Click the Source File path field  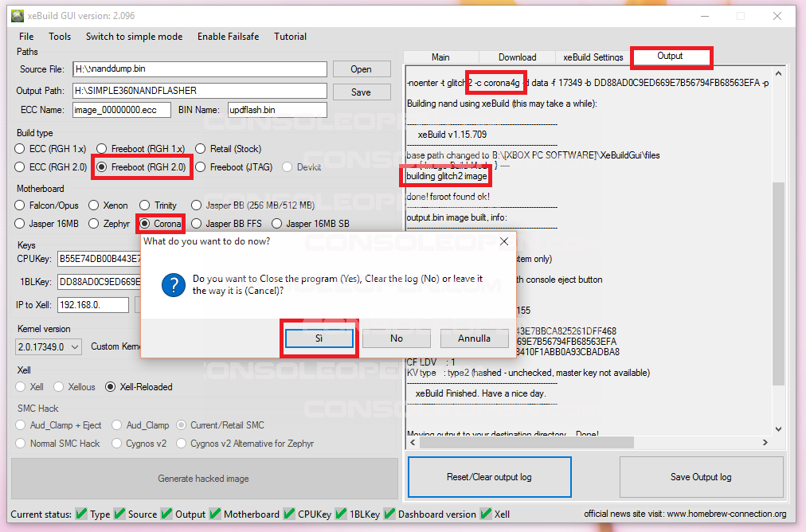[199, 68]
